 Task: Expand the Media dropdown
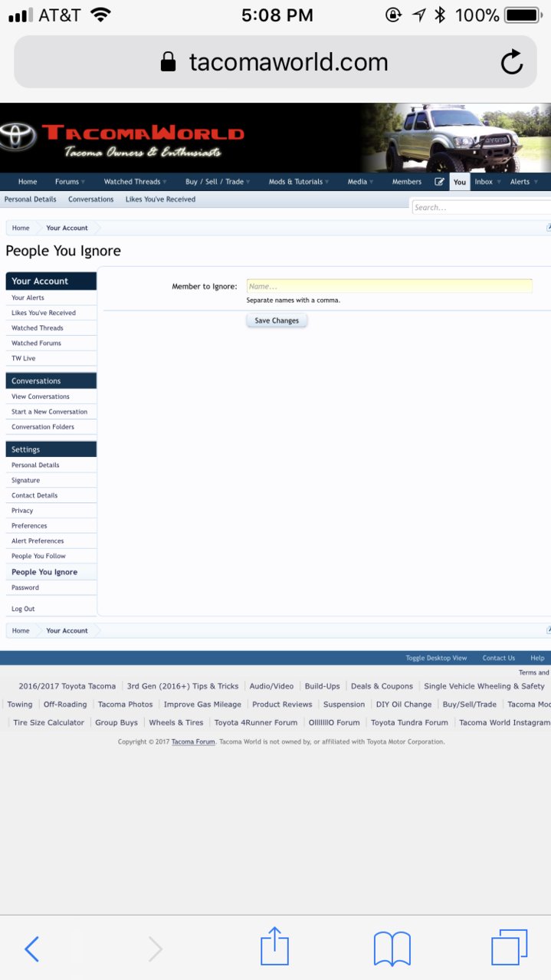371,183
